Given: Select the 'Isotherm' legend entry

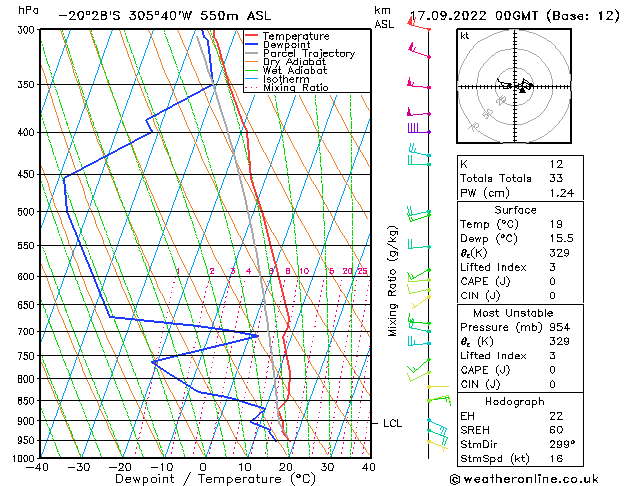Looking at the screenshot, I should pos(286,79).
